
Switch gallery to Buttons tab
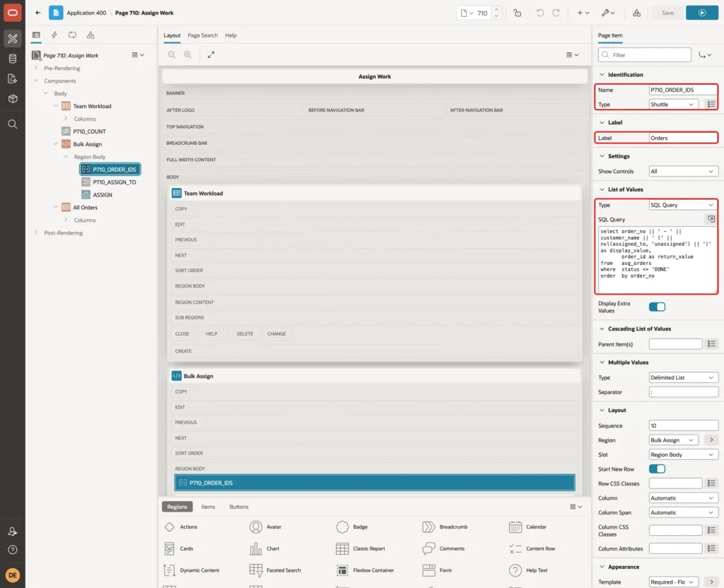[239, 507]
